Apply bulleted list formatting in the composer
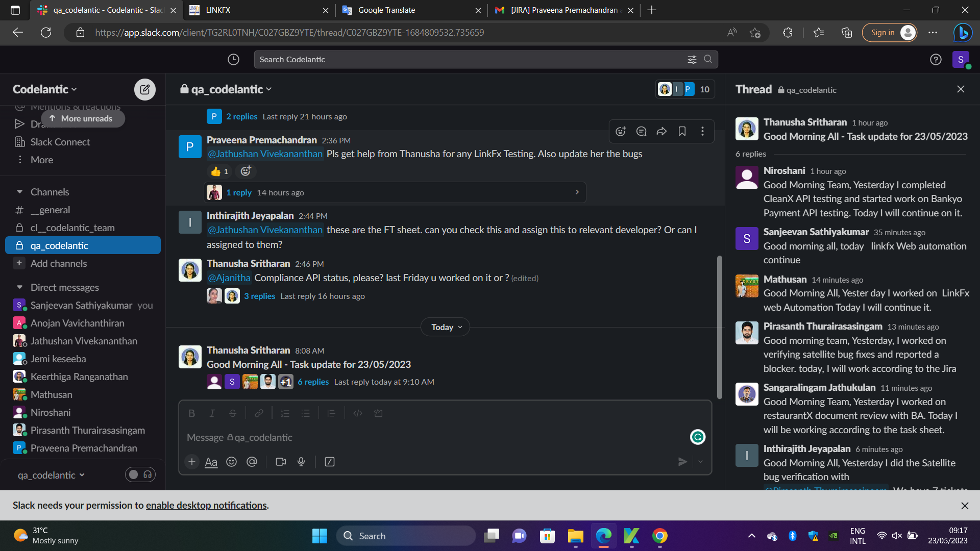980x551 pixels. pyautogui.click(x=305, y=413)
